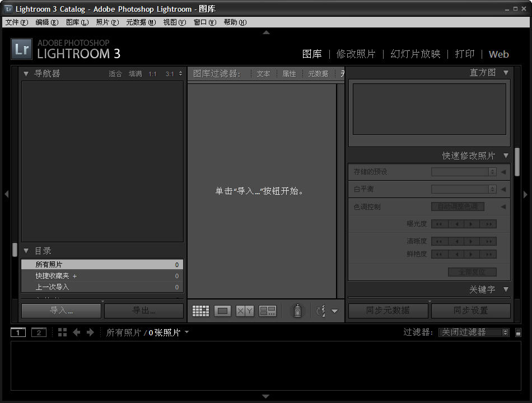Switch to Loupe view

[222, 311]
